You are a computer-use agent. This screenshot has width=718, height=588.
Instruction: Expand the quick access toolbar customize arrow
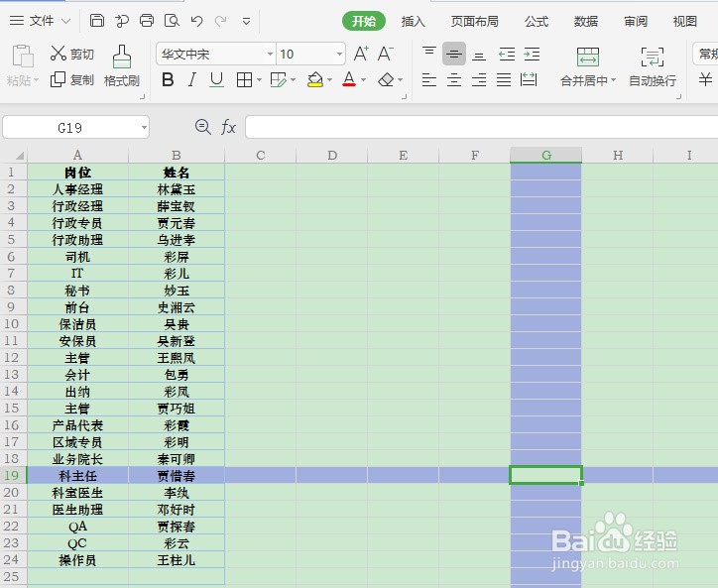pyautogui.click(x=246, y=21)
